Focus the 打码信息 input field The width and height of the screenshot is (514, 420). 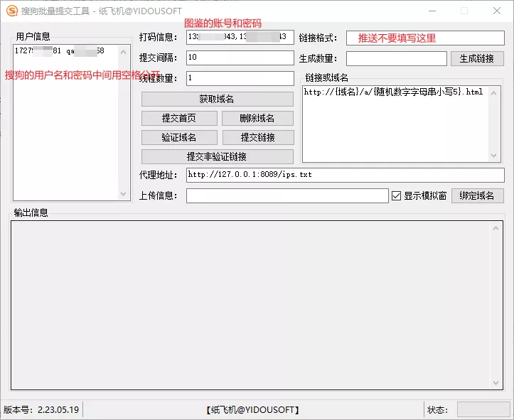tap(240, 37)
